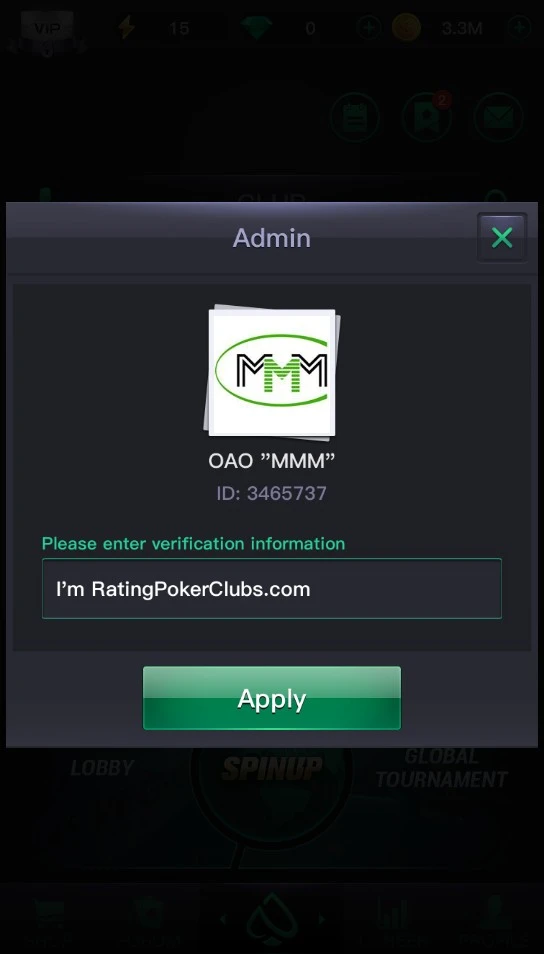Viewport: 544px width, 954px height.
Task: Open the SpinUp game mode
Action: click(271, 768)
